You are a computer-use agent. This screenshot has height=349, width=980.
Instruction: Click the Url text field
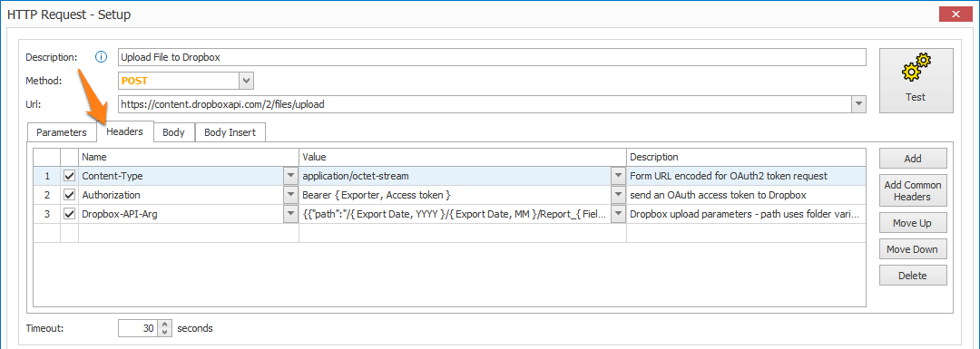[x=485, y=104]
